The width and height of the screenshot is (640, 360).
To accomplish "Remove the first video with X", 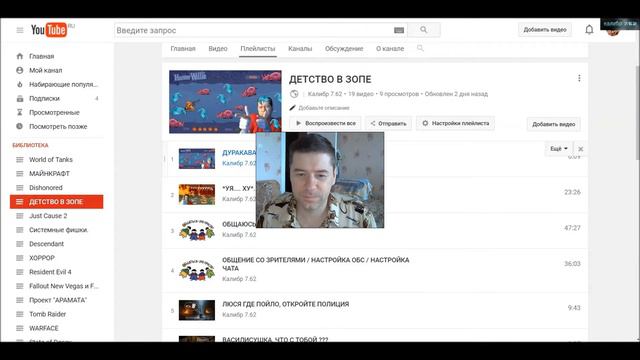I will [580, 149].
